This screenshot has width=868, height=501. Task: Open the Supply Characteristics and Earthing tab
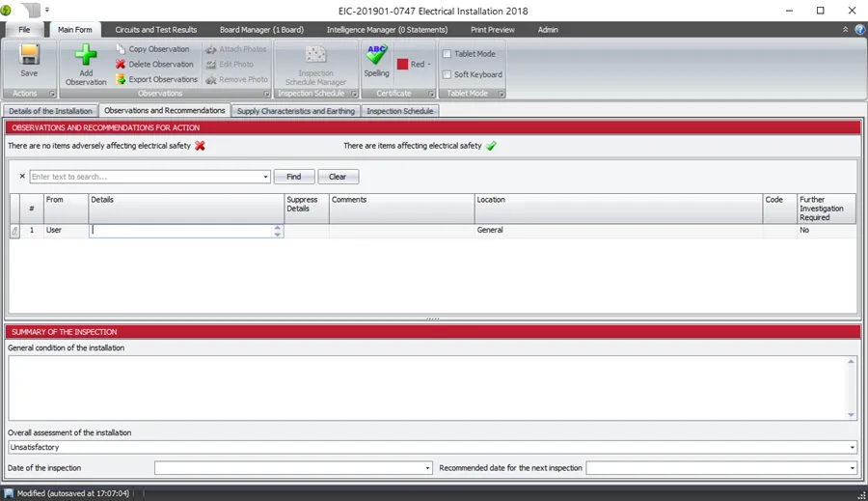pyautogui.click(x=296, y=111)
